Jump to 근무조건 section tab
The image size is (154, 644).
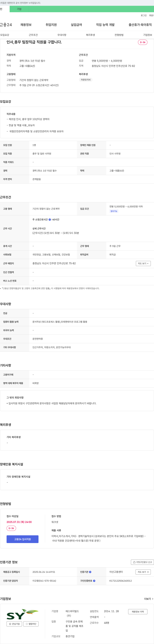33,35
